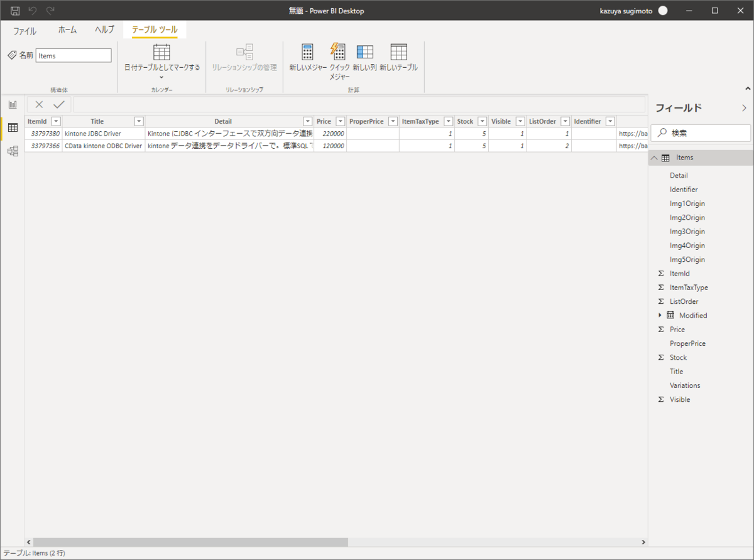The height and width of the screenshot is (560, 754).
Task: Open the Price column filter dropdown
Action: point(341,121)
